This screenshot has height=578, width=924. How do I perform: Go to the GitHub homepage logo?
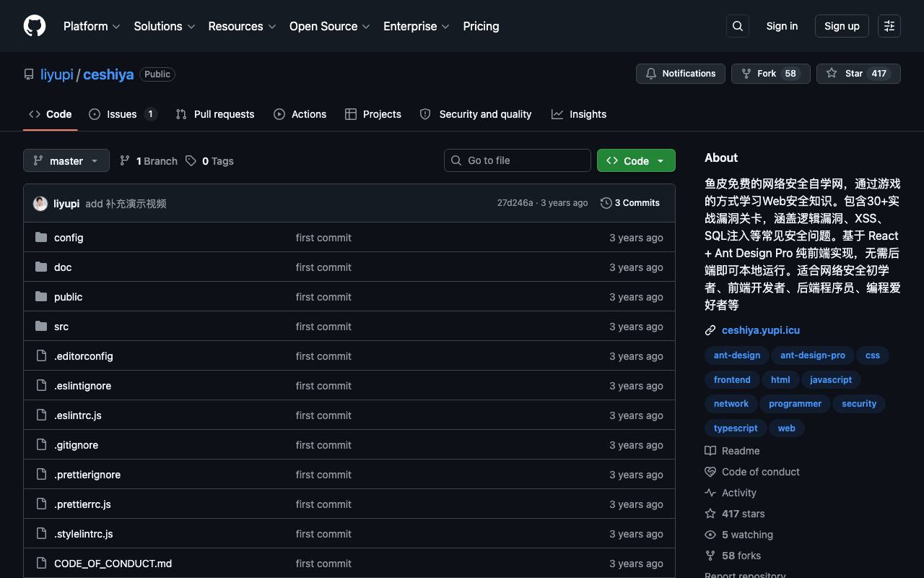tap(35, 26)
